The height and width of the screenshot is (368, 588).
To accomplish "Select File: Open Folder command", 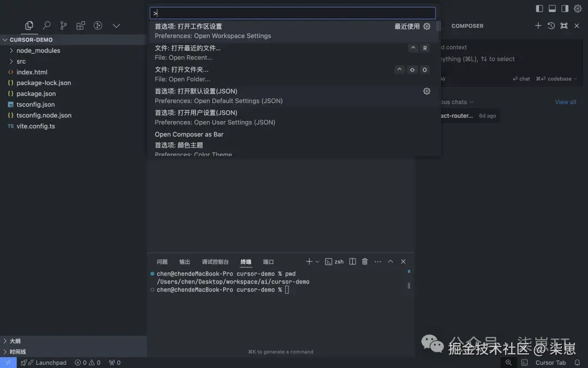I will coord(292,74).
